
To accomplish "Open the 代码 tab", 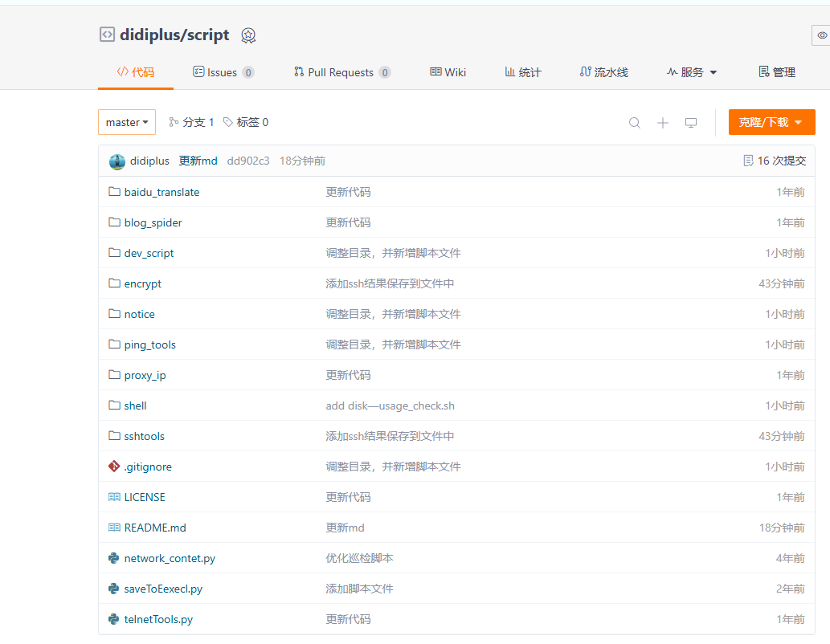I will point(136,72).
